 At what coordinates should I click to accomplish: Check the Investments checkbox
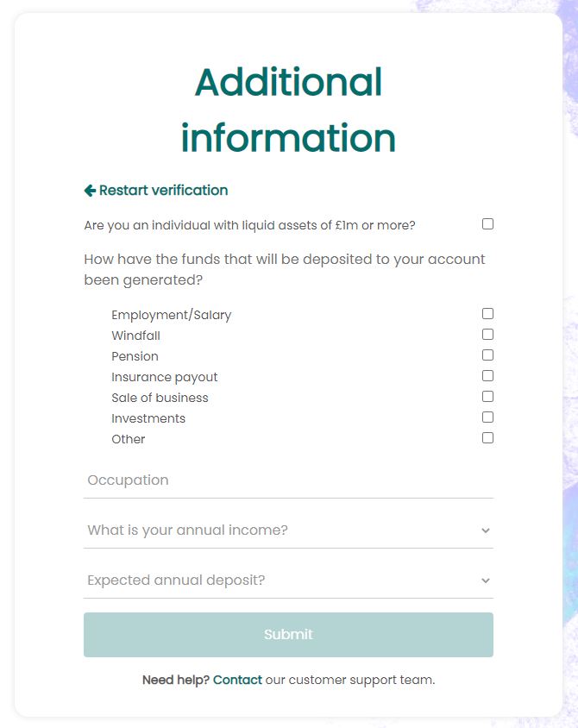487,417
